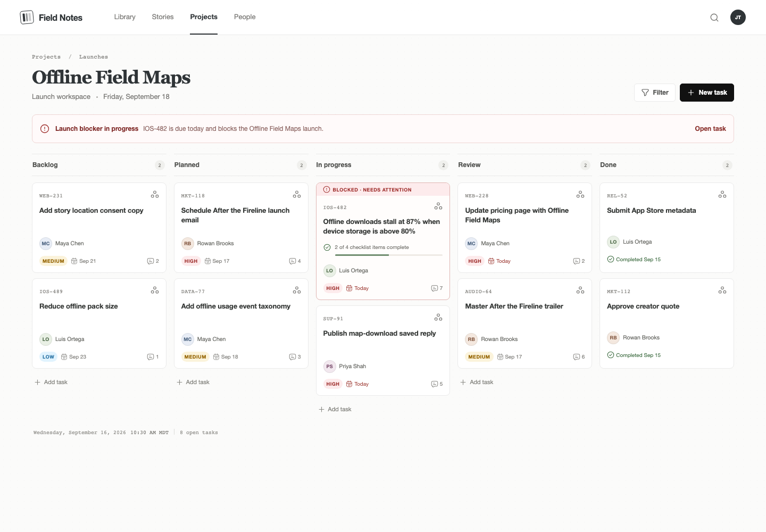Add task to the Planned column

[x=193, y=383]
